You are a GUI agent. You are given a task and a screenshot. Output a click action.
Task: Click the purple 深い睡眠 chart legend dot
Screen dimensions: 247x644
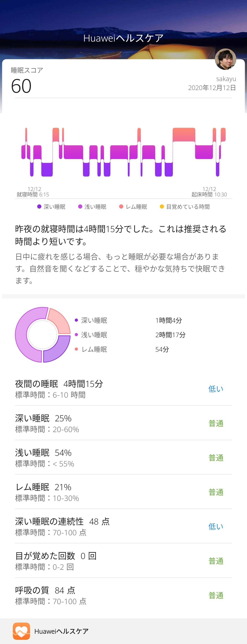tap(39, 206)
